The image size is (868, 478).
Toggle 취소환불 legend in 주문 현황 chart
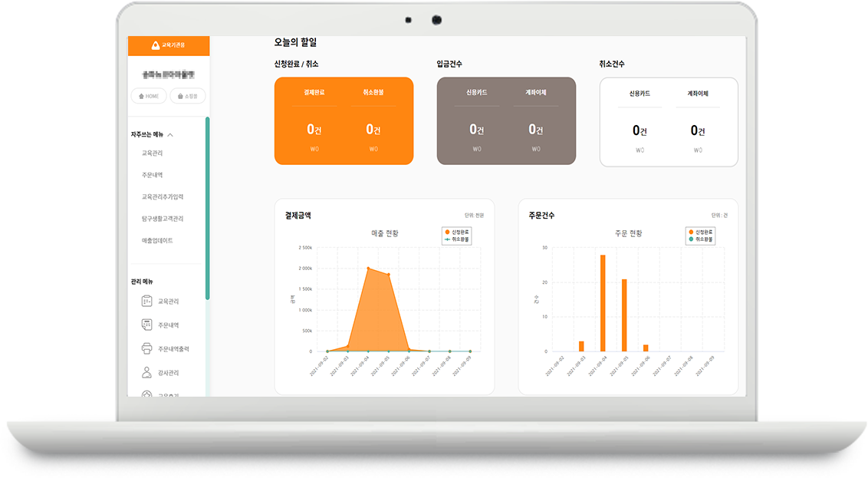700,239
